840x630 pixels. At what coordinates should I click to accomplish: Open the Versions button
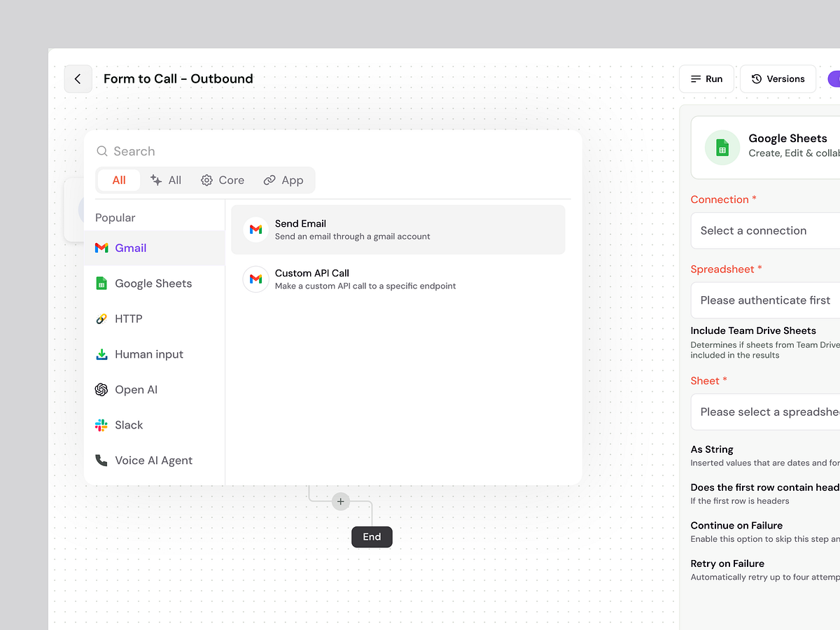pyautogui.click(x=778, y=79)
